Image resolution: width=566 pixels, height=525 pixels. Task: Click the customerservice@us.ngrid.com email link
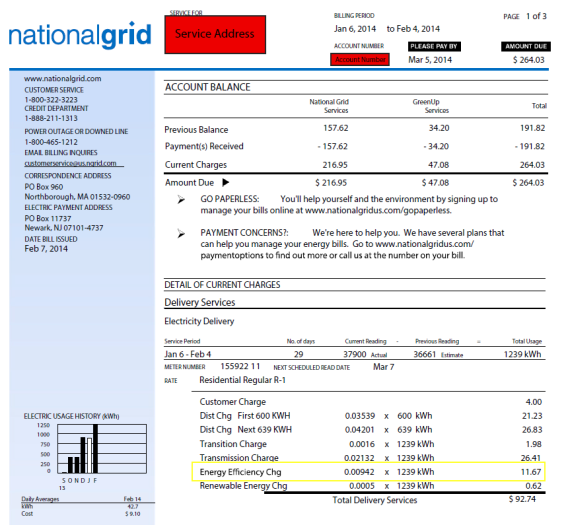coord(70,163)
